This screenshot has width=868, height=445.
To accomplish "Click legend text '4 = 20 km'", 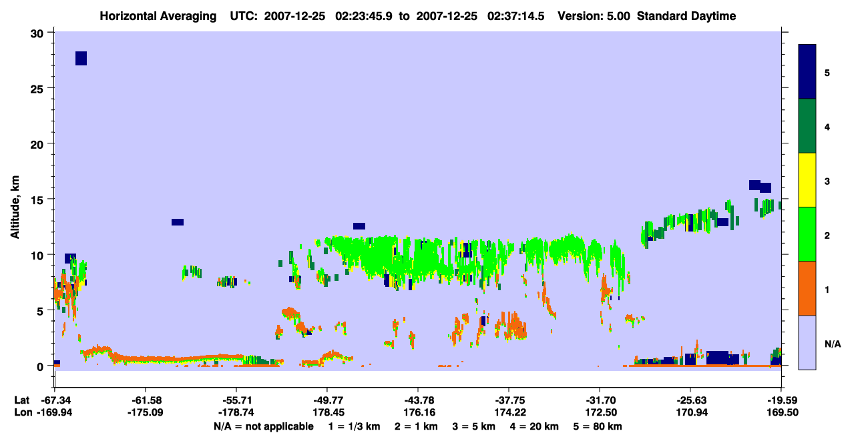I will [535, 426].
